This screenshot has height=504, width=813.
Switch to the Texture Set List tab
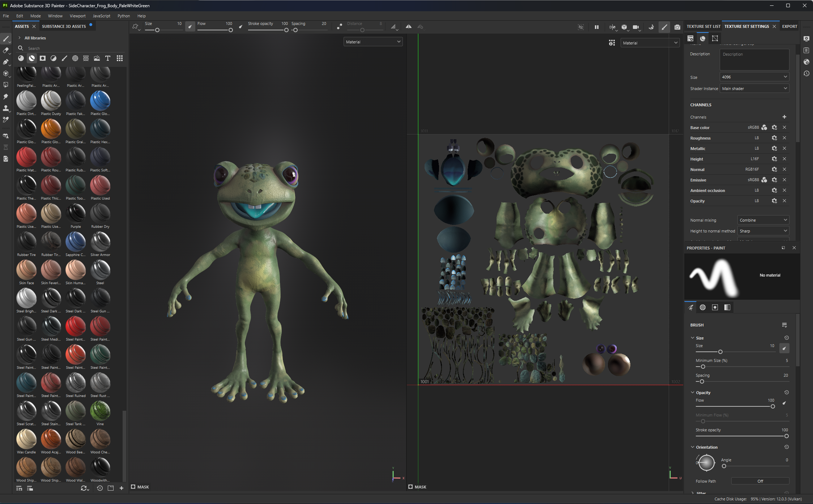coord(703,26)
